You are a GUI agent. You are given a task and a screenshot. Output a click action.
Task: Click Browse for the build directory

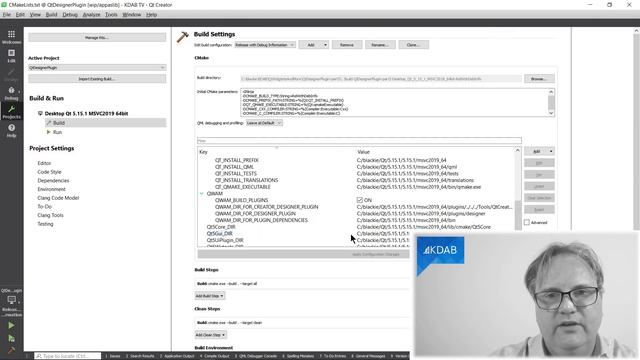[539, 79]
